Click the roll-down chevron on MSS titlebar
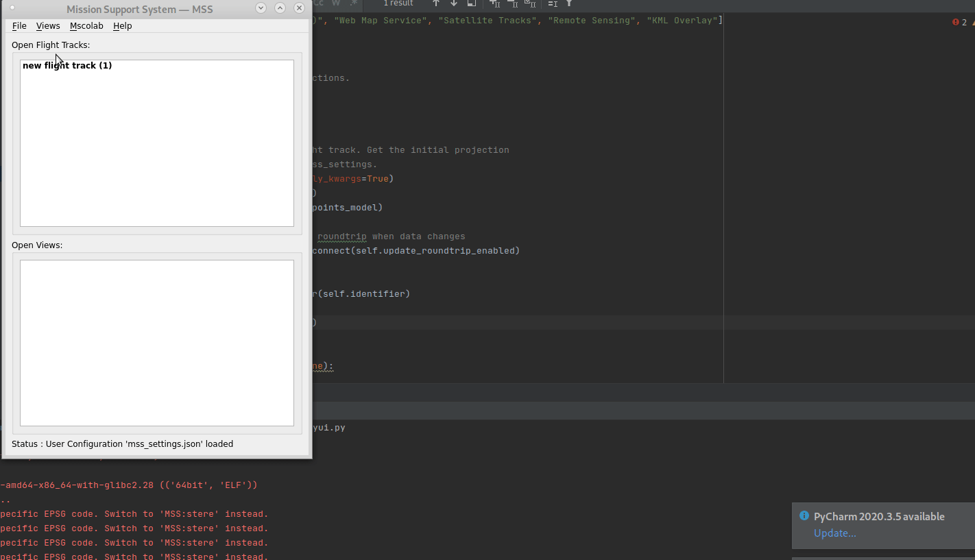 tap(261, 8)
